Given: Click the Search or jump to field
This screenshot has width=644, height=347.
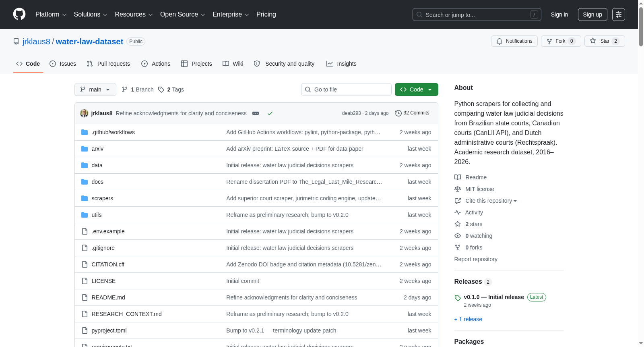Looking at the screenshot, I should [477, 15].
